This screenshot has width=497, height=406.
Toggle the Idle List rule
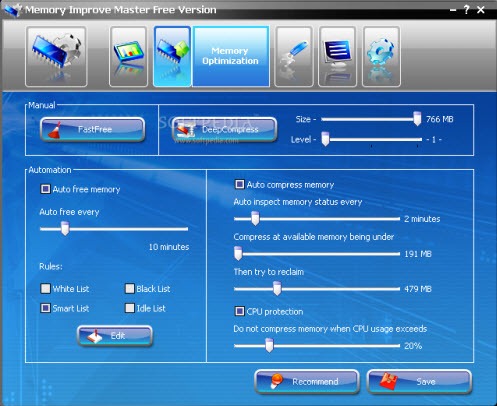[130, 308]
